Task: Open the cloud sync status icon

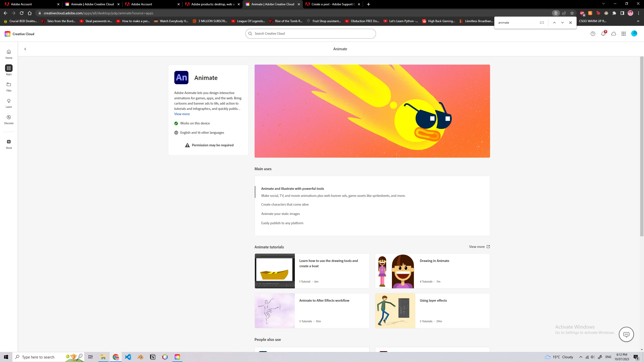Action: [614, 34]
